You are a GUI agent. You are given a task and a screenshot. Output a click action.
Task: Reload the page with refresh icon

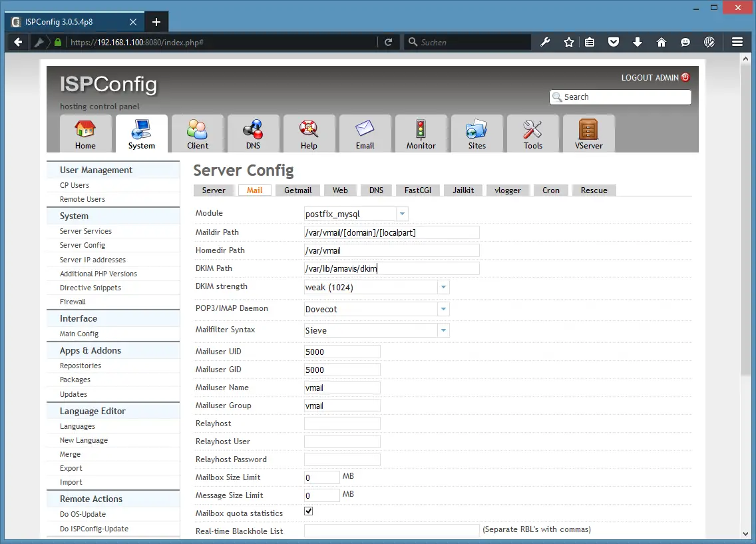tap(388, 42)
